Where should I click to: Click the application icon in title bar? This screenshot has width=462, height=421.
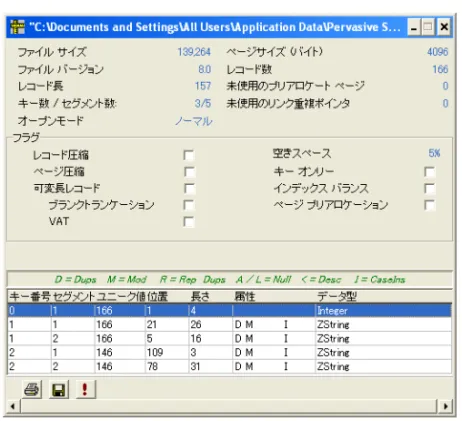click(17, 27)
